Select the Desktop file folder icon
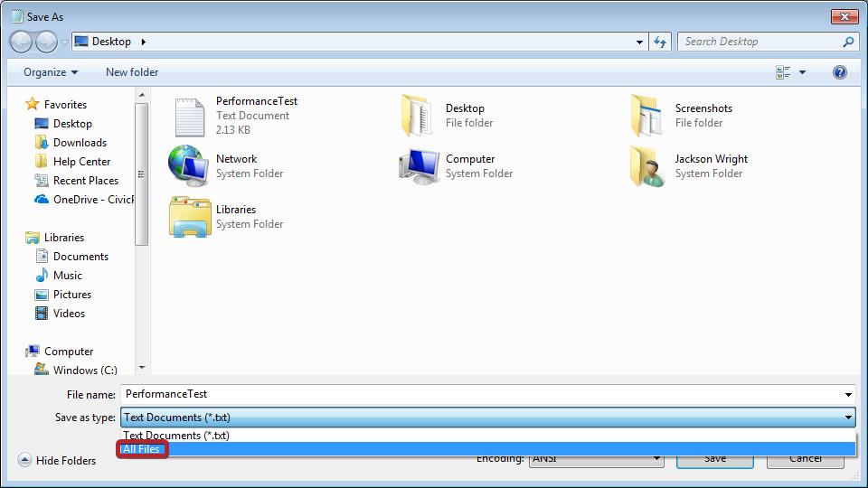This screenshot has height=488, width=868. tap(417, 116)
